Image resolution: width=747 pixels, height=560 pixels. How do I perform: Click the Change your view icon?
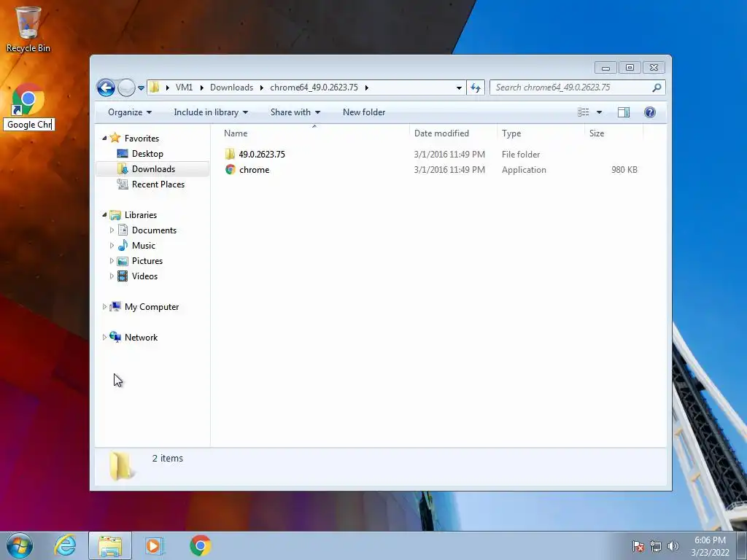584,112
